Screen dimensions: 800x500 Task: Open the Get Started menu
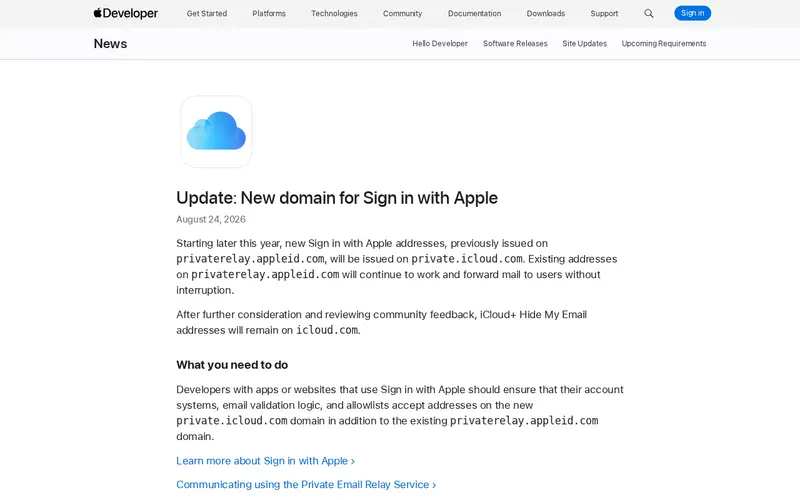click(x=207, y=13)
